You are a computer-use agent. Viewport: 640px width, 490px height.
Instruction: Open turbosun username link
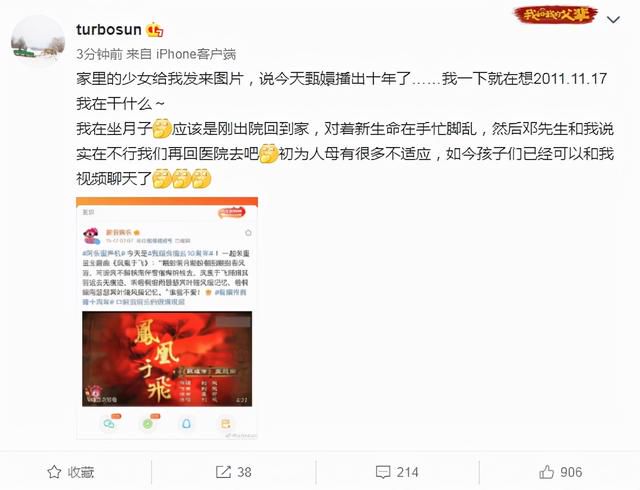pos(109,30)
